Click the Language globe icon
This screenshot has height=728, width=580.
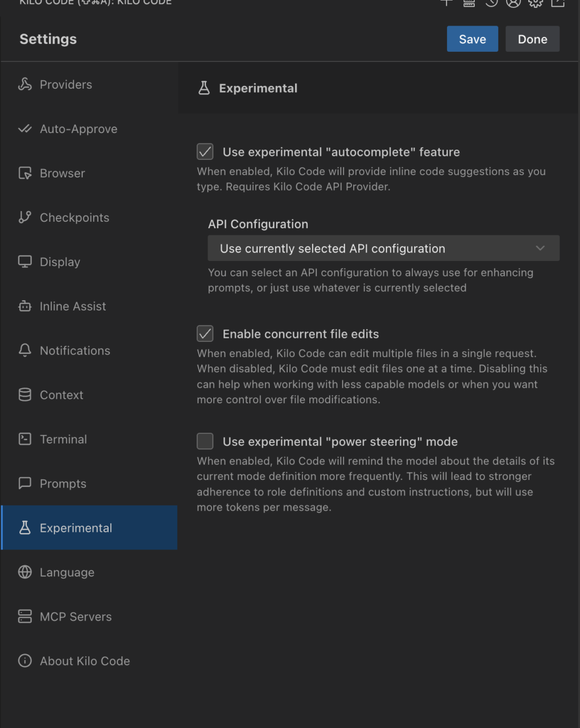(x=25, y=572)
